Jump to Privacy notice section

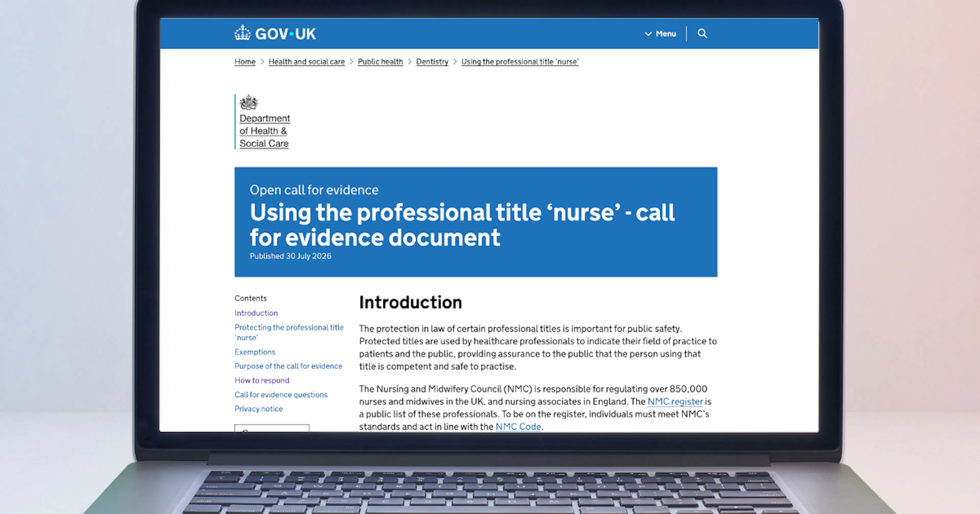(x=259, y=409)
